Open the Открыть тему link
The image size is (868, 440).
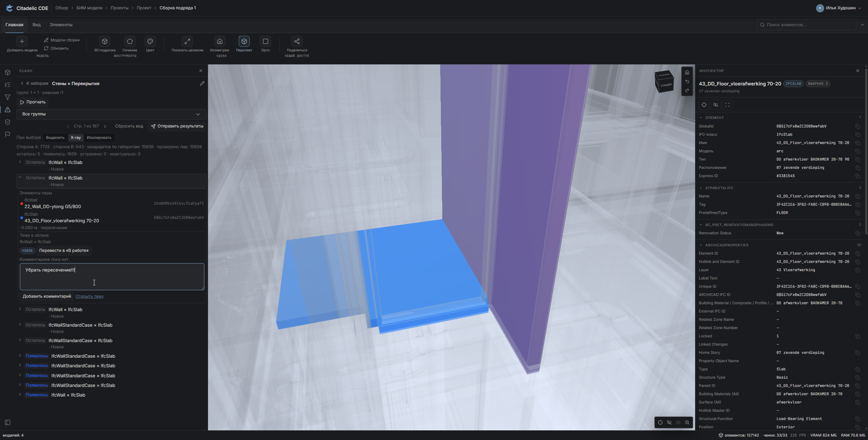point(90,296)
